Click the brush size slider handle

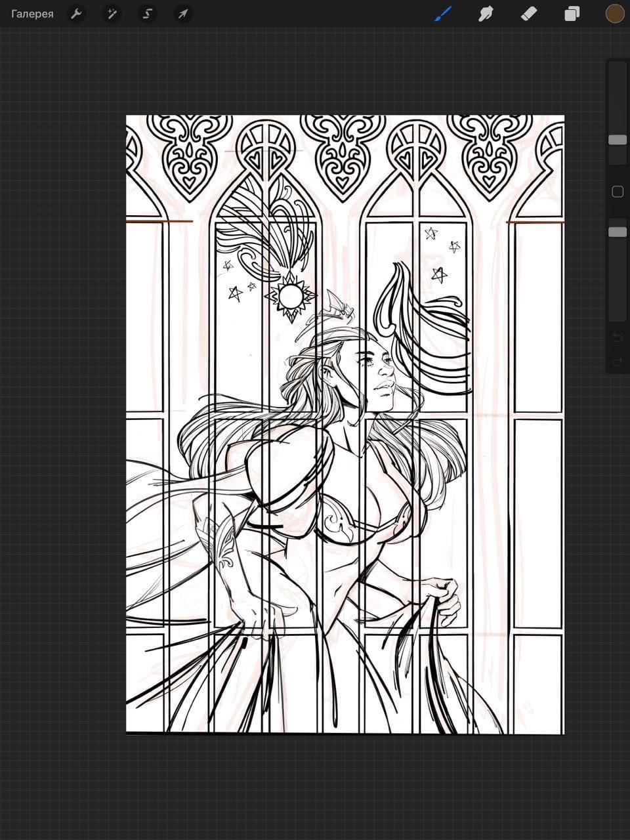pos(617,140)
